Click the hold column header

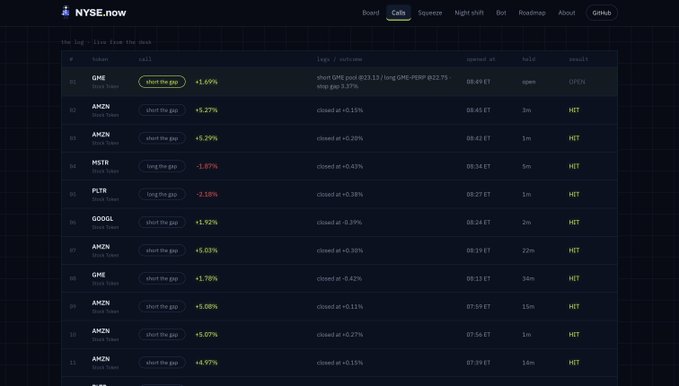click(528, 59)
